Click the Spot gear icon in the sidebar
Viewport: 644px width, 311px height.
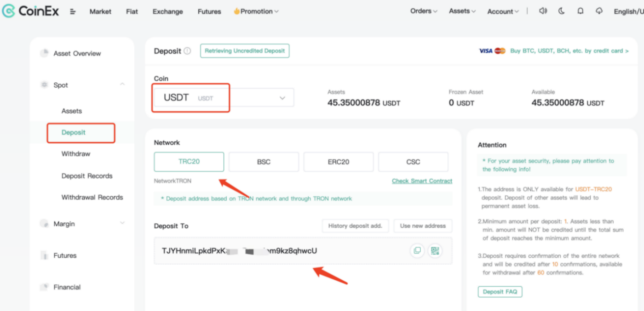pos(44,85)
